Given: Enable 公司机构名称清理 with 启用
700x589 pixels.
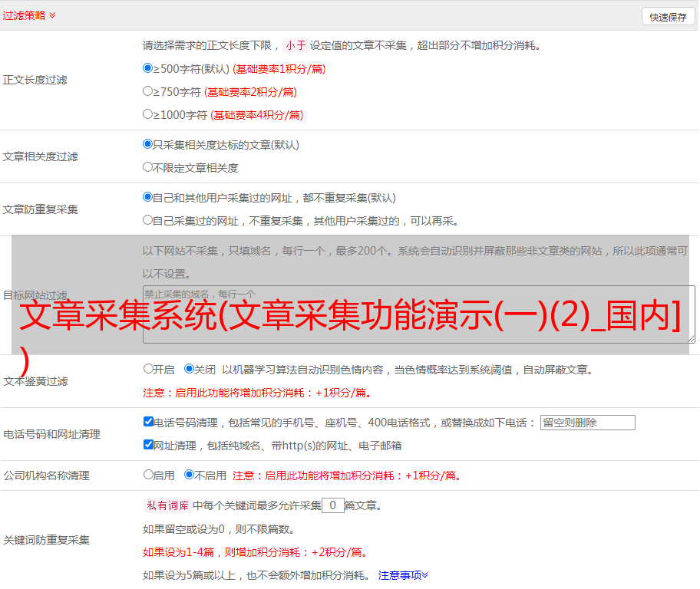Looking at the screenshot, I should click(148, 475).
